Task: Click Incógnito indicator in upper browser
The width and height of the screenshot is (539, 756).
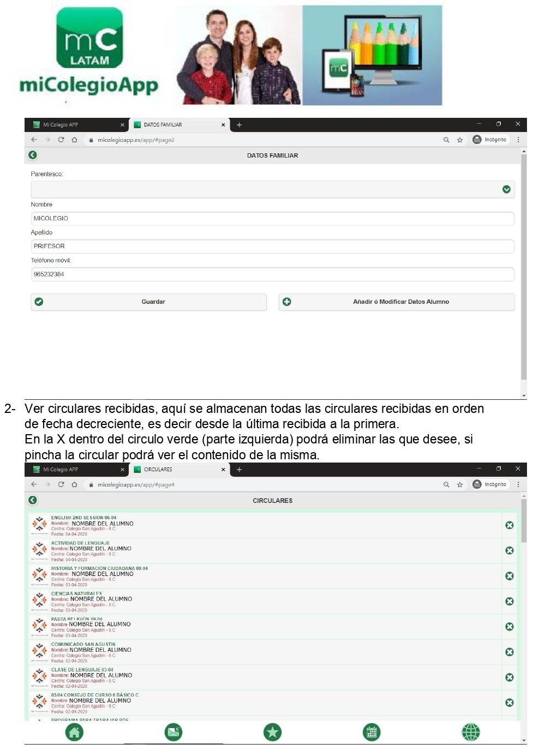Action: [x=490, y=140]
